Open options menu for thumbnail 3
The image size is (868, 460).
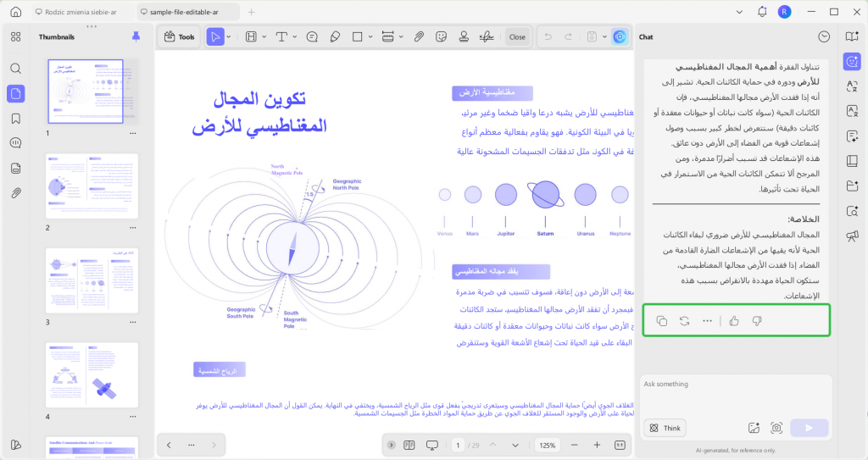click(x=133, y=322)
